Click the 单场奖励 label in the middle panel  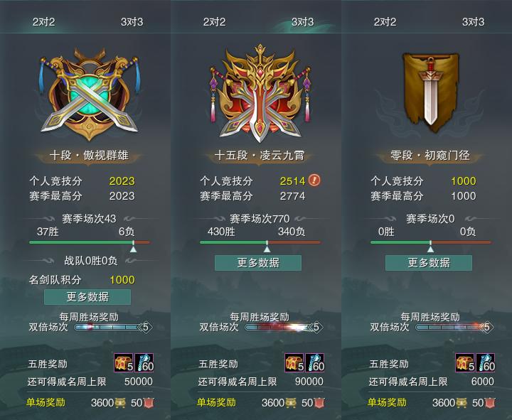[216, 402]
